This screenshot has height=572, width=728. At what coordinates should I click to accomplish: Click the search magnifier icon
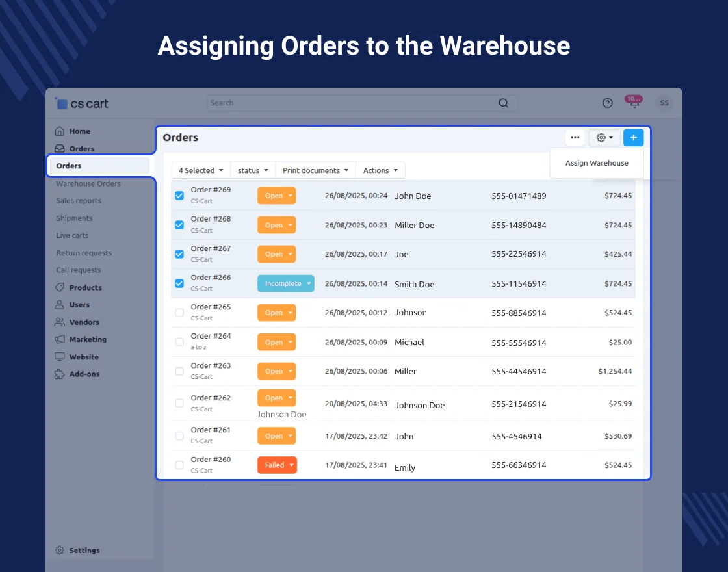click(504, 103)
